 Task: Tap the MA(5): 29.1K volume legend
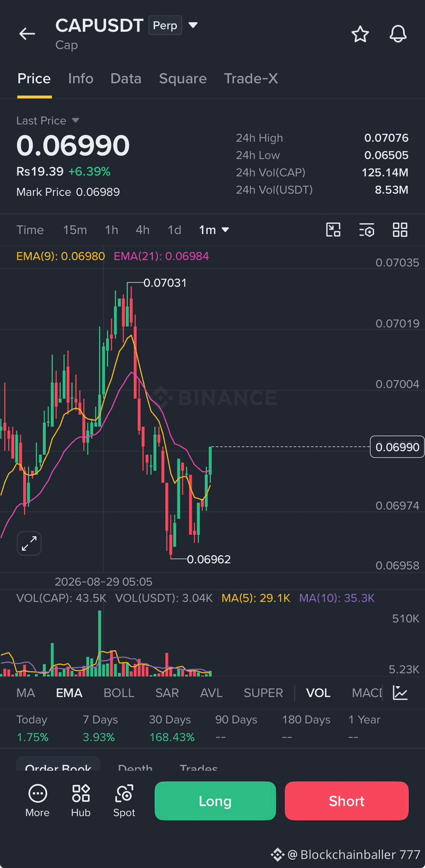click(256, 598)
